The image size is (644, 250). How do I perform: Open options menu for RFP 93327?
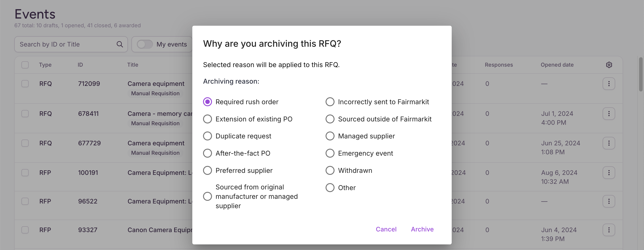(609, 230)
